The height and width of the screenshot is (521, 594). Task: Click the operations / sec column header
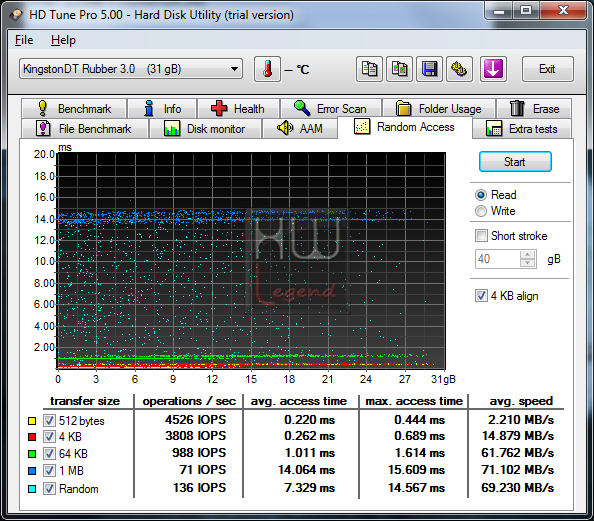(x=189, y=401)
